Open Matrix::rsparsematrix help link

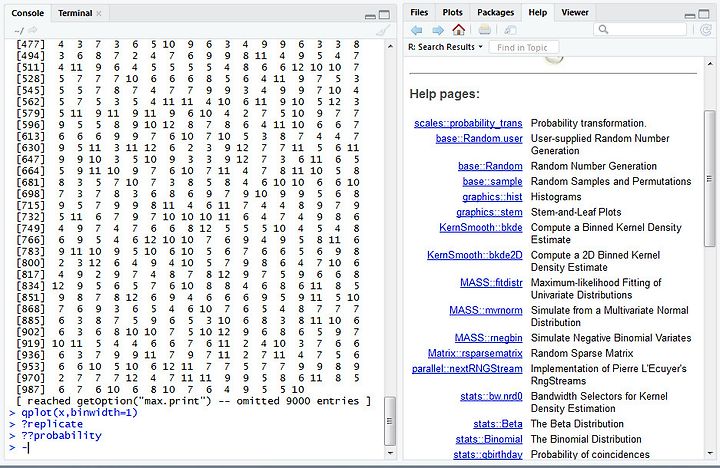click(x=475, y=353)
